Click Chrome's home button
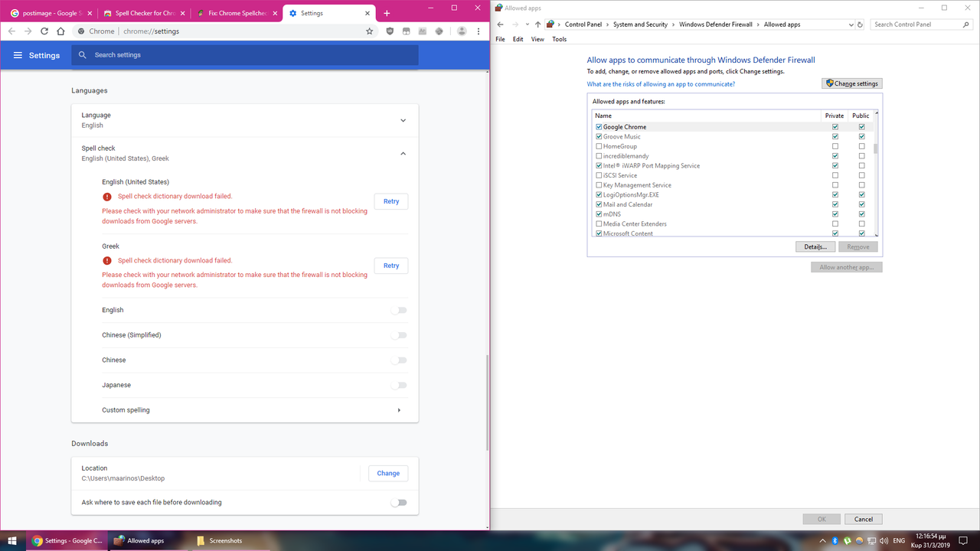 coord(60,31)
